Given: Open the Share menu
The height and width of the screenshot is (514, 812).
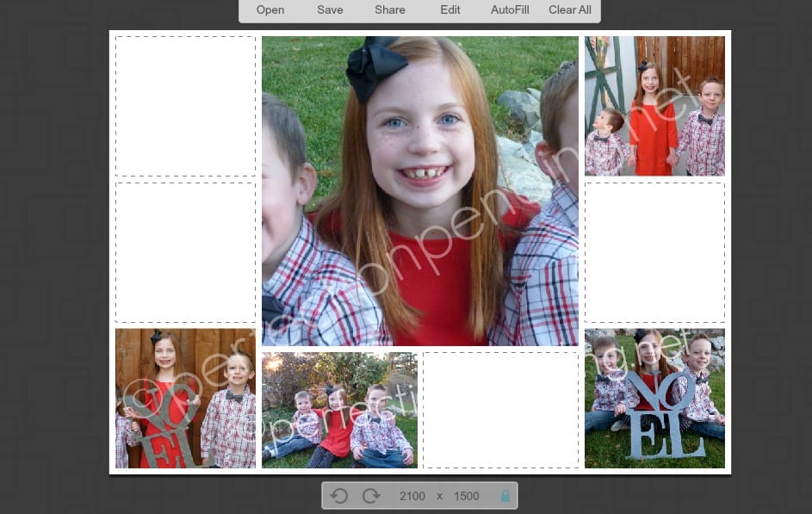Looking at the screenshot, I should [x=390, y=9].
